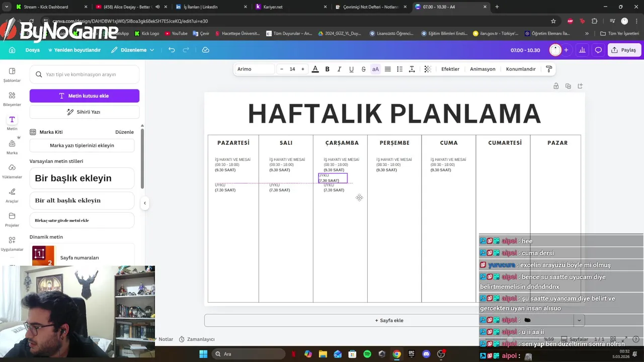Click Metin kutusu ekle button
644x362 pixels.
pos(85,96)
